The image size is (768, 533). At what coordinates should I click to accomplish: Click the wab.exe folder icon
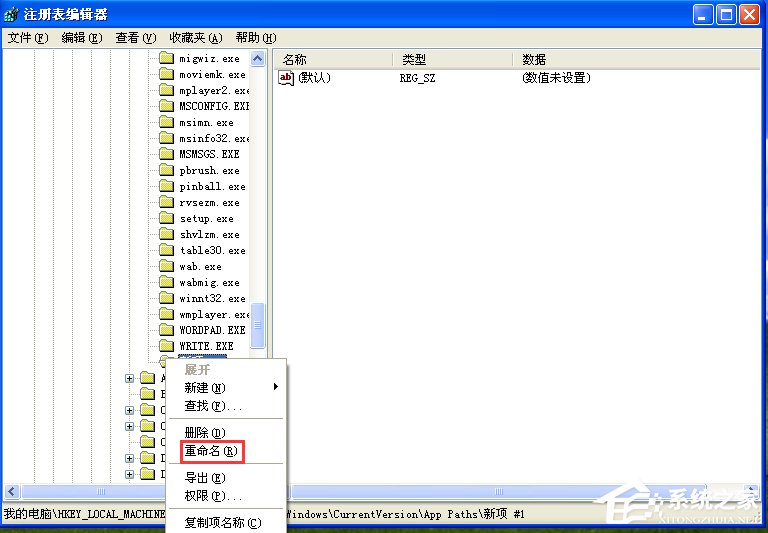(167, 266)
